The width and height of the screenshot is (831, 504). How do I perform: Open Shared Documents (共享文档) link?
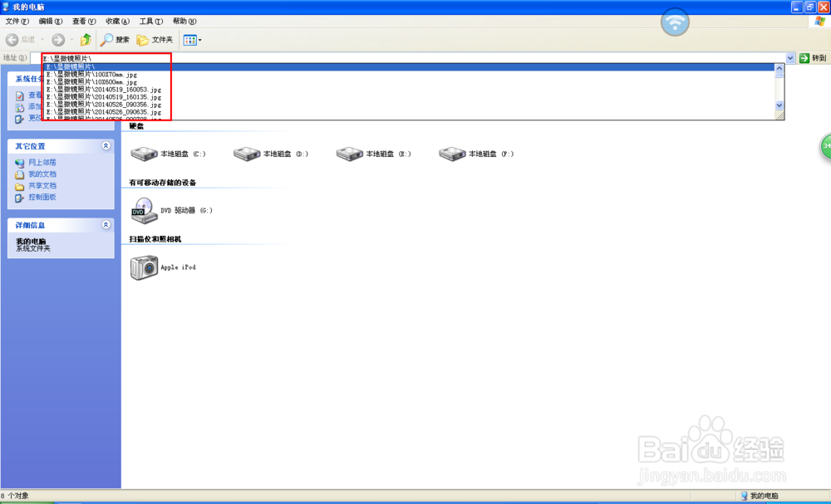42,186
